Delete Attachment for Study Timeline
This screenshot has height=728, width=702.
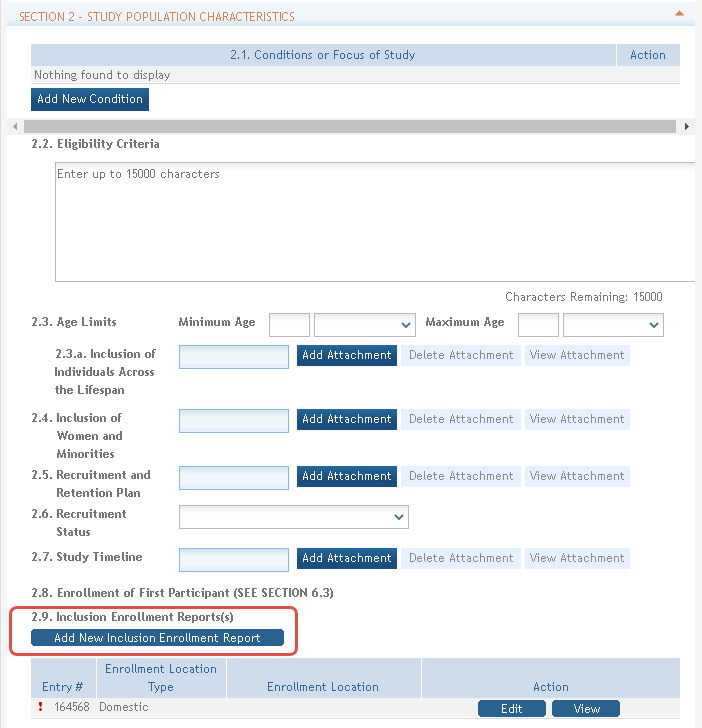(461, 558)
